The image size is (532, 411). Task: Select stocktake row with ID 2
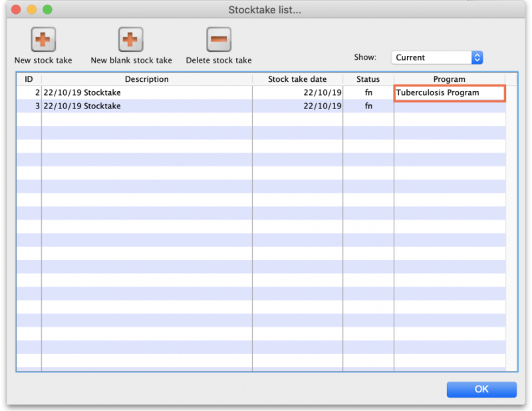point(147,93)
